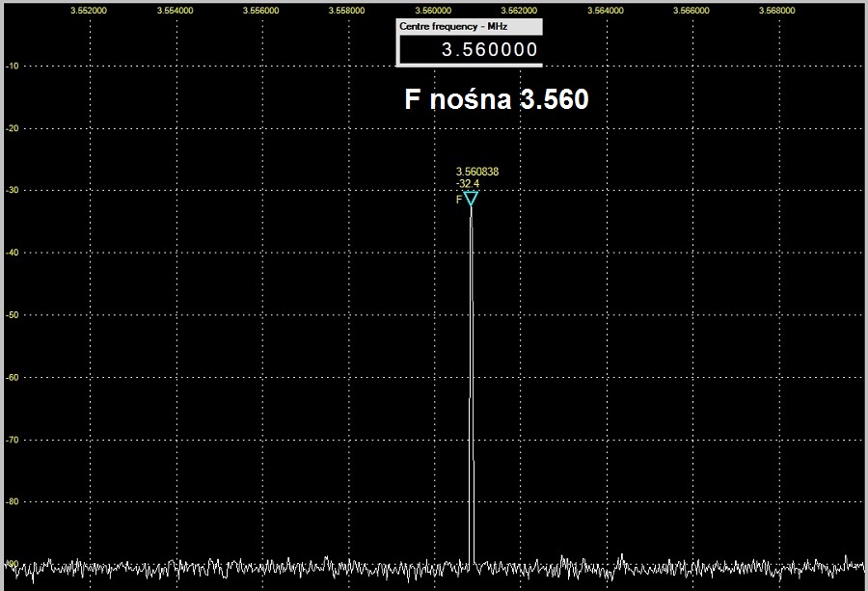Screen dimensions: 868x591
Task: Click the -10 dB level axis label
Action: (x=14, y=66)
